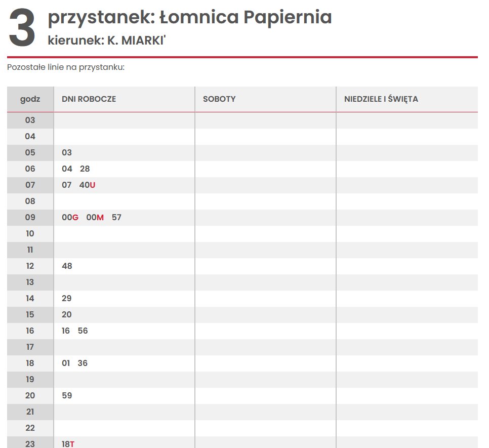Click the 16:56 departure

tap(83, 331)
